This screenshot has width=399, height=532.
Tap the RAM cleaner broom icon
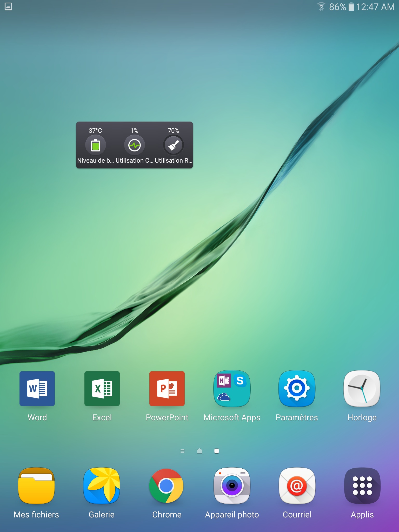point(174,145)
